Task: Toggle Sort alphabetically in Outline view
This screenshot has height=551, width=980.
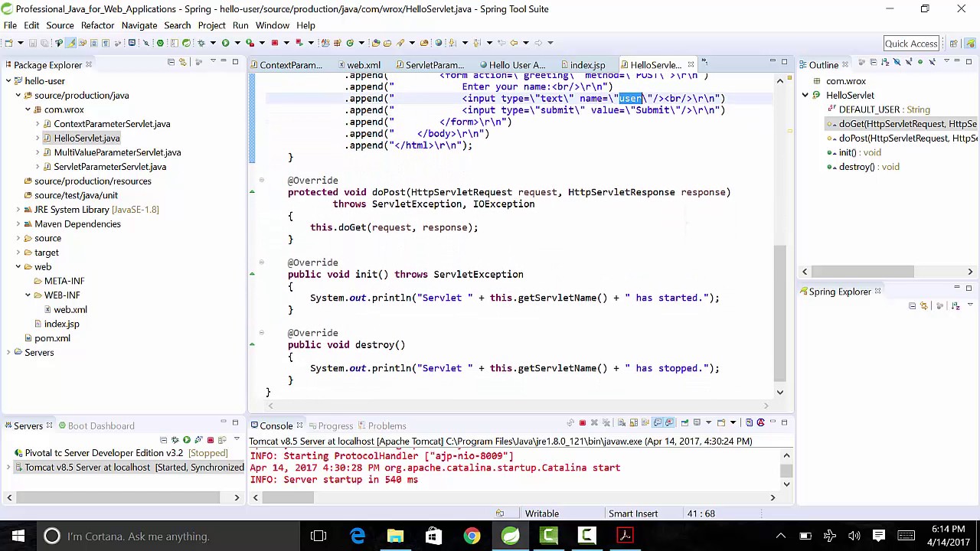Action: (885, 62)
